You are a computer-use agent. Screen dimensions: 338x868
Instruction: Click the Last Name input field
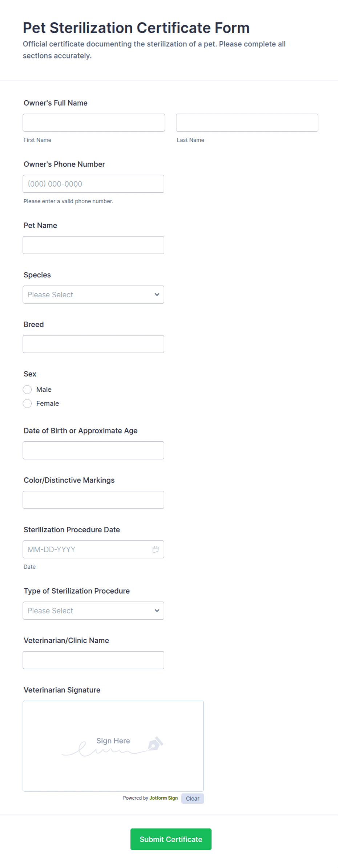point(247,123)
